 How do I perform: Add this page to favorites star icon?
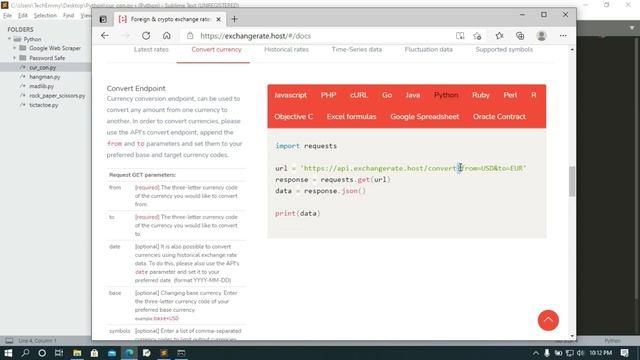point(477,36)
